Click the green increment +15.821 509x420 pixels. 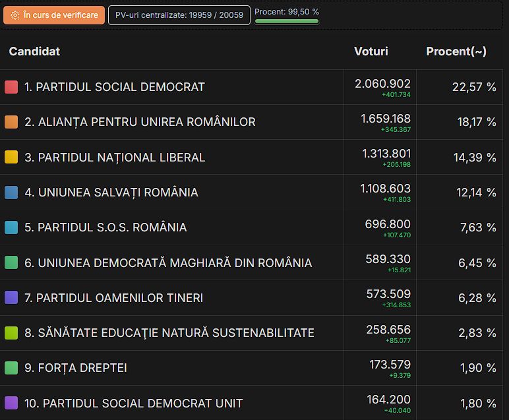click(x=399, y=270)
